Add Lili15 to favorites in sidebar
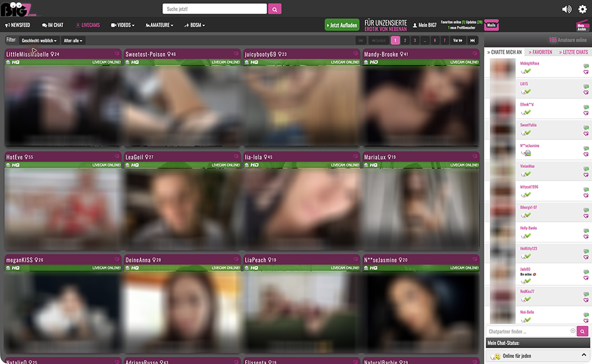The image size is (592, 364). tap(586, 92)
